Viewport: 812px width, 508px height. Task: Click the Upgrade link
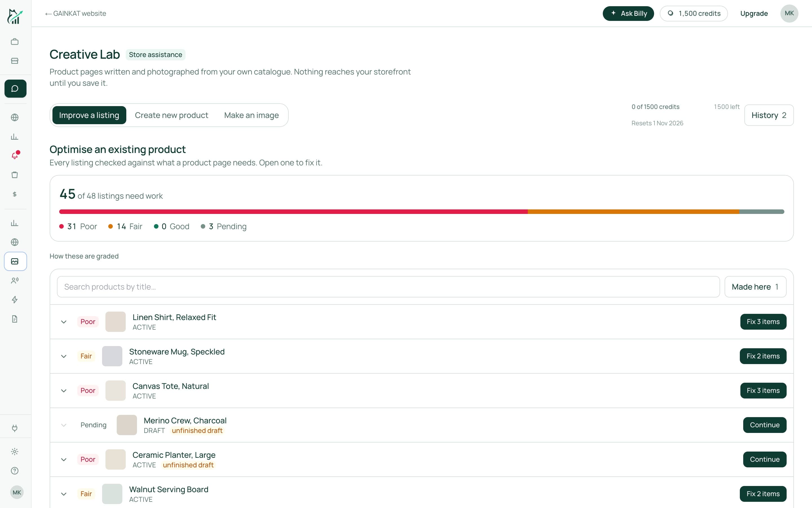pyautogui.click(x=754, y=14)
